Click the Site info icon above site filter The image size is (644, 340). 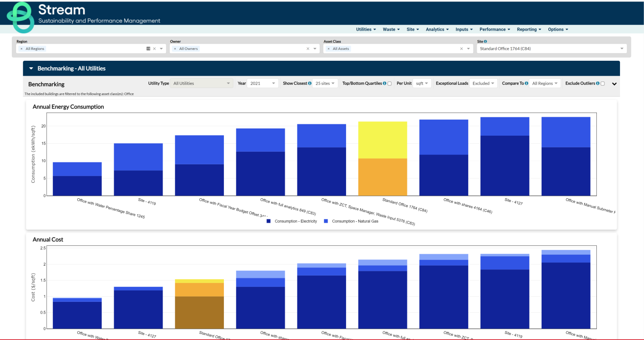[x=486, y=41]
